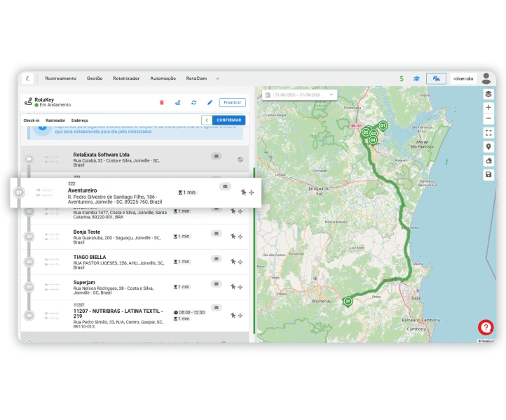506x420 pixels.
Task: Refresh the route with the sync icon
Action: (x=193, y=102)
